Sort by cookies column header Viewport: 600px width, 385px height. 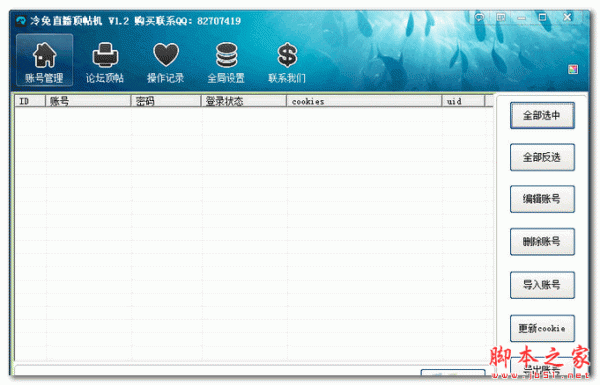click(364, 101)
